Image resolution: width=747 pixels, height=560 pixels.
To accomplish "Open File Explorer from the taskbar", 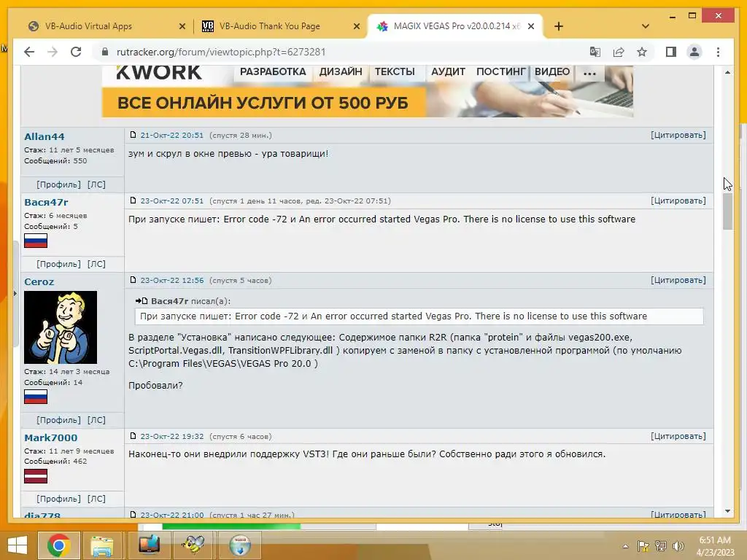I will click(x=102, y=545).
